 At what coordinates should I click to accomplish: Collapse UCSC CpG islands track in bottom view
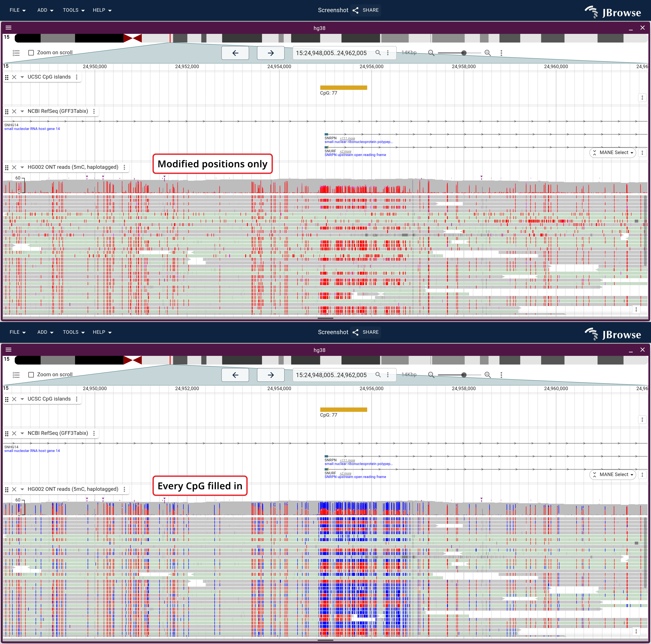point(22,399)
